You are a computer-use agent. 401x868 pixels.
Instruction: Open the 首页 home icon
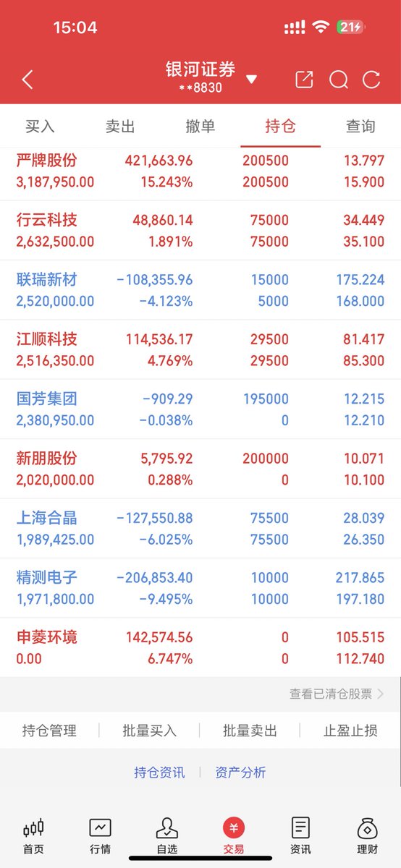(33, 827)
